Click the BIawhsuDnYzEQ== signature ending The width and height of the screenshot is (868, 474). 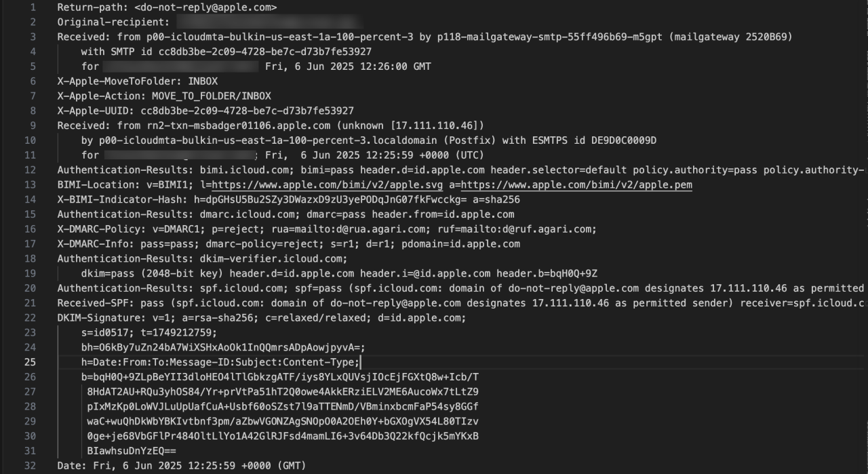(x=132, y=451)
